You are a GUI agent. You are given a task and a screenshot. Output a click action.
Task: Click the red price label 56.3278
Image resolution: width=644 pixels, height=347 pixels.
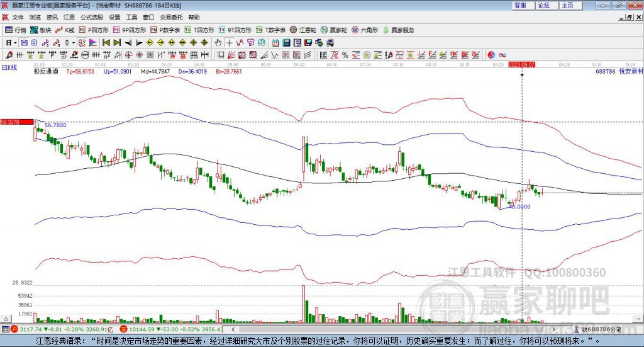coord(17,122)
